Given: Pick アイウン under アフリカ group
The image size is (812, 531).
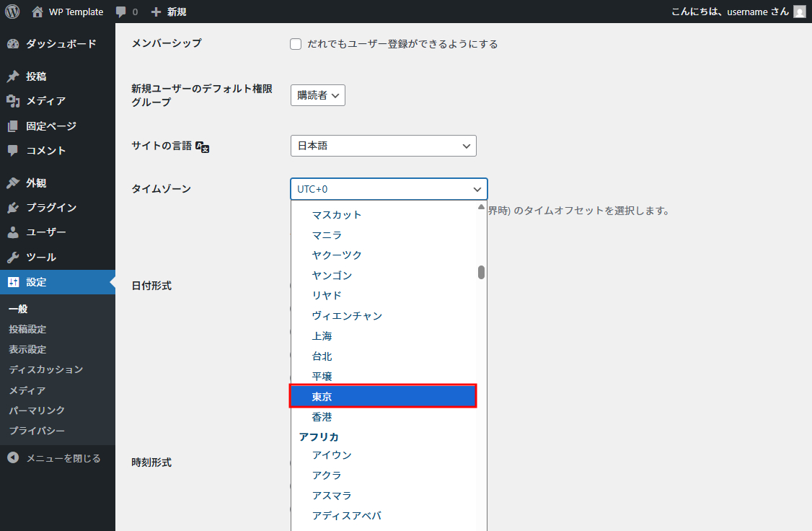Looking at the screenshot, I should point(383,455).
